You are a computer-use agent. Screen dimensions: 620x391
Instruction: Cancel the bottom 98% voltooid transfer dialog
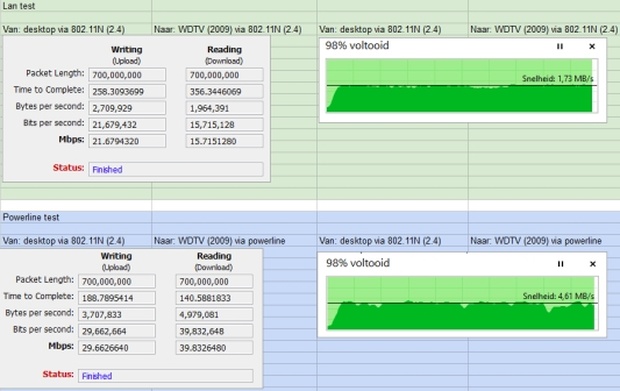tap(592, 264)
